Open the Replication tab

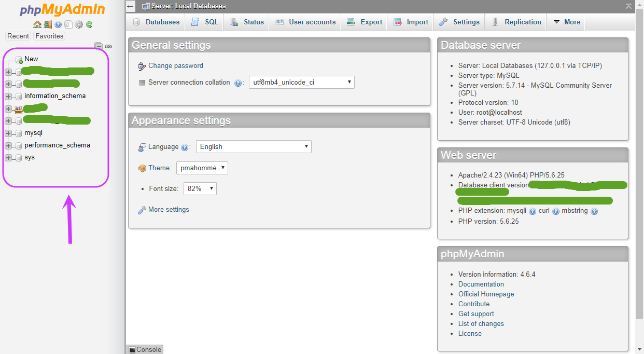(516, 22)
